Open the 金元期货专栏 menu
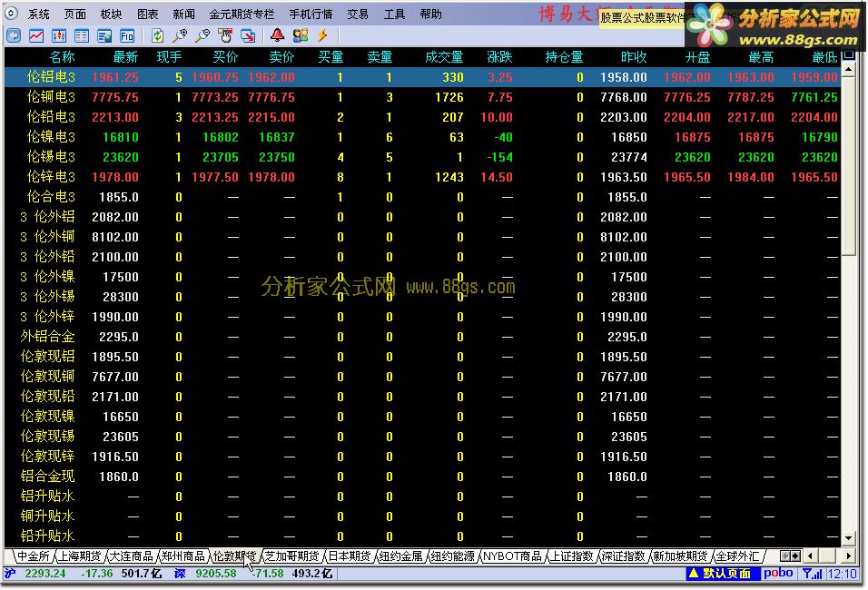The height and width of the screenshot is (590, 868). coord(242,14)
